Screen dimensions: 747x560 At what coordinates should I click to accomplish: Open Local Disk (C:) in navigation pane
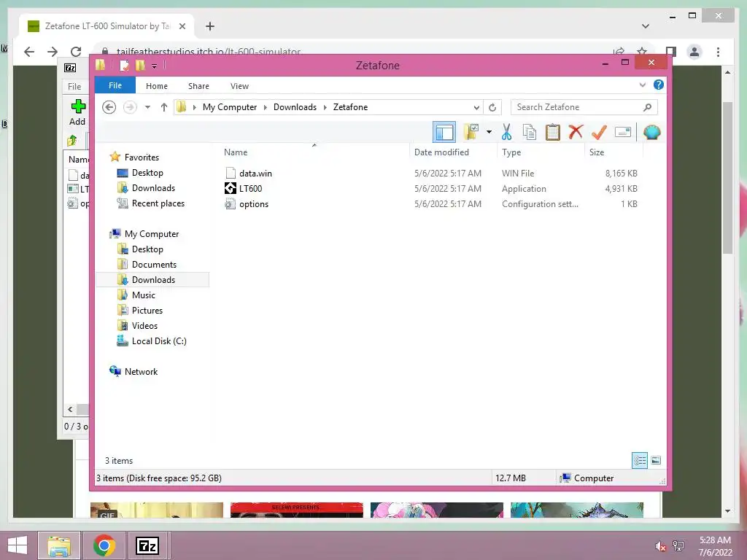click(159, 341)
